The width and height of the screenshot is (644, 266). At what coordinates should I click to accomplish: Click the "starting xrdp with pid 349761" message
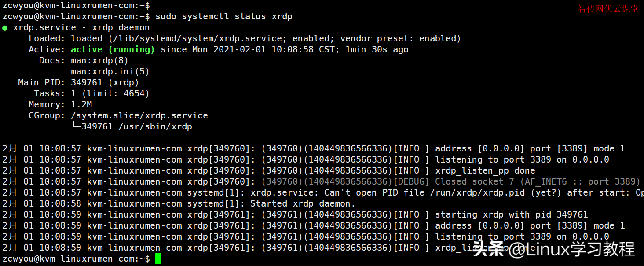click(512, 215)
